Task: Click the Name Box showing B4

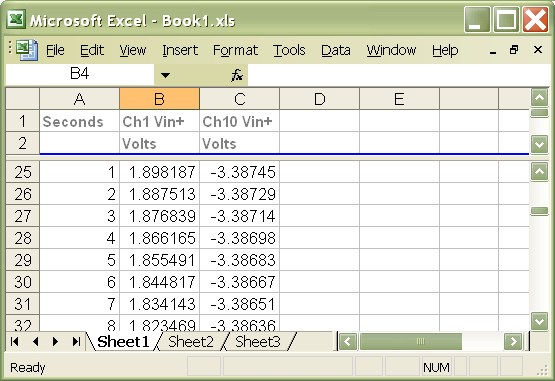Action: point(80,75)
